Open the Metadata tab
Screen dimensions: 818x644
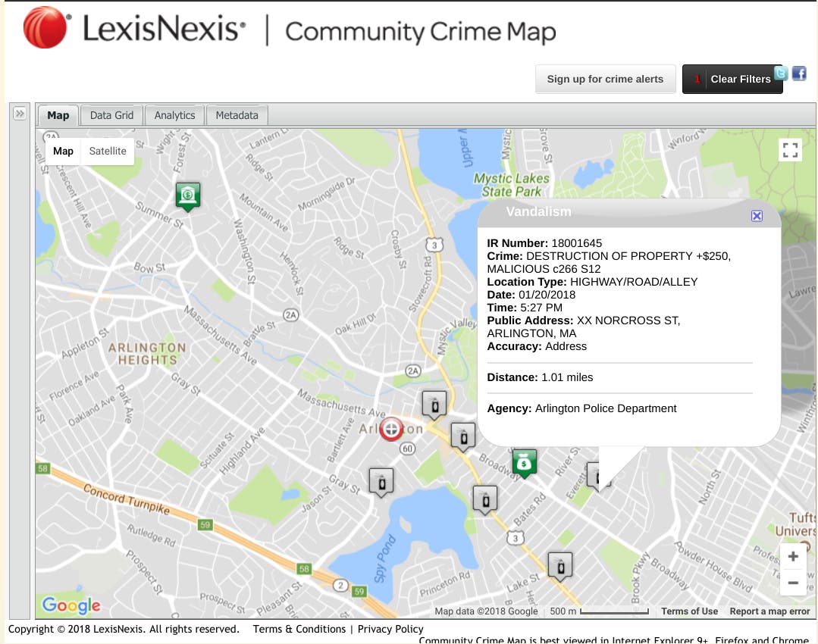tap(237, 115)
